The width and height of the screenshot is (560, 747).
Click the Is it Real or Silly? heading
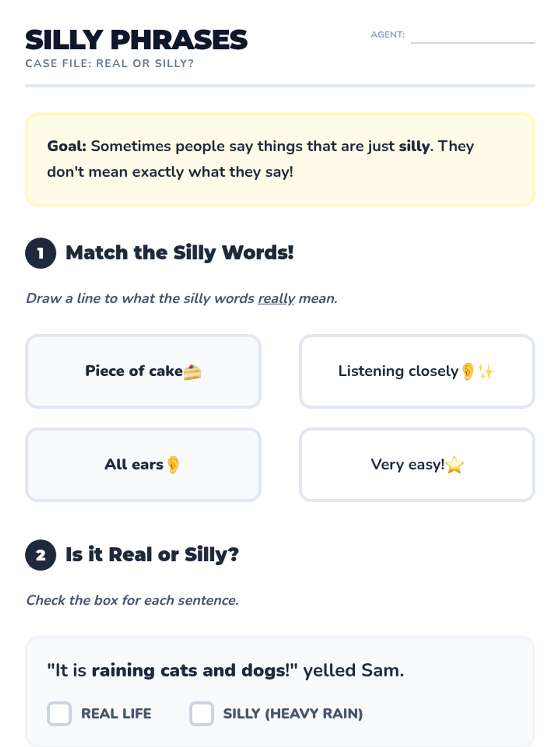pos(152,555)
